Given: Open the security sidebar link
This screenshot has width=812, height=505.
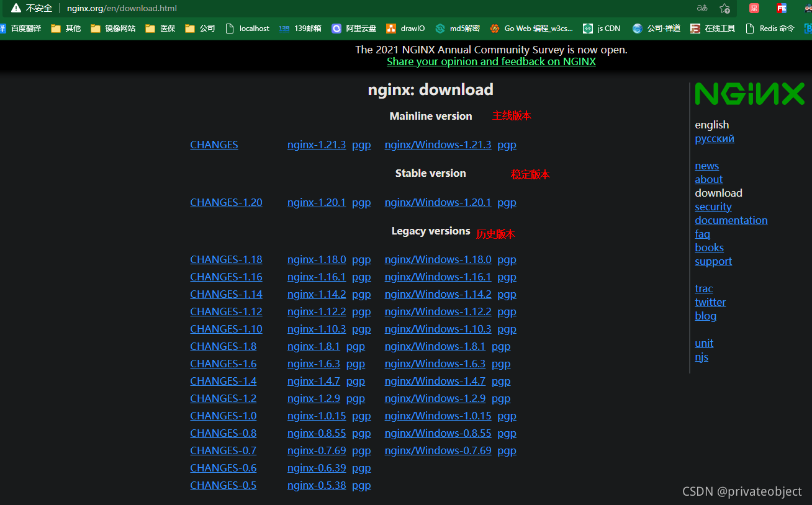Looking at the screenshot, I should pyautogui.click(x=713, y=207).
